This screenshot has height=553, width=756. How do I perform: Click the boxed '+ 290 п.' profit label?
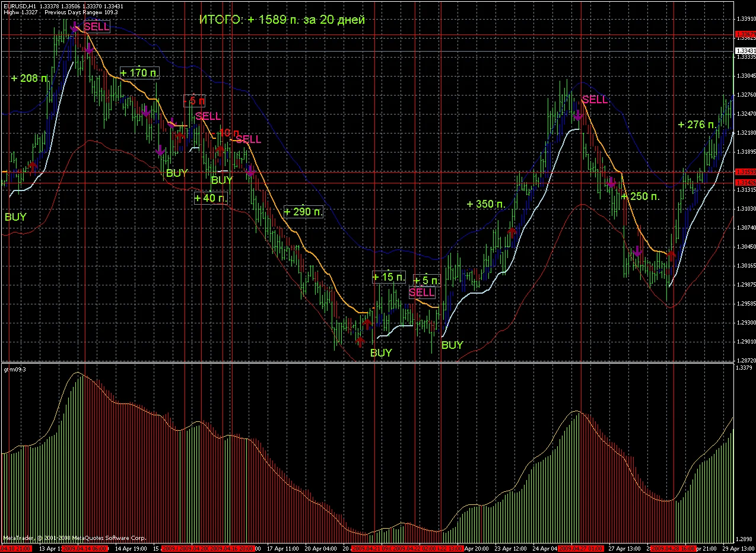tap(303, 211)
